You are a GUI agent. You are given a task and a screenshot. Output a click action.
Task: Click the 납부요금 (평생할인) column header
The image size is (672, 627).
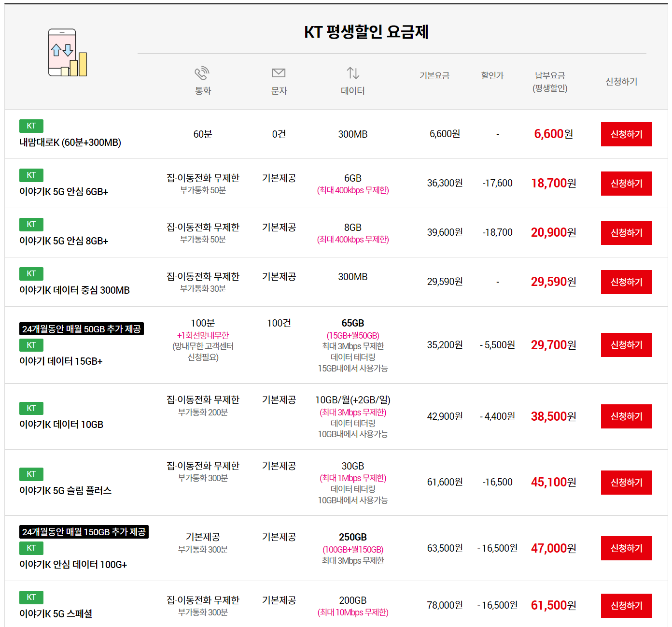550,82
